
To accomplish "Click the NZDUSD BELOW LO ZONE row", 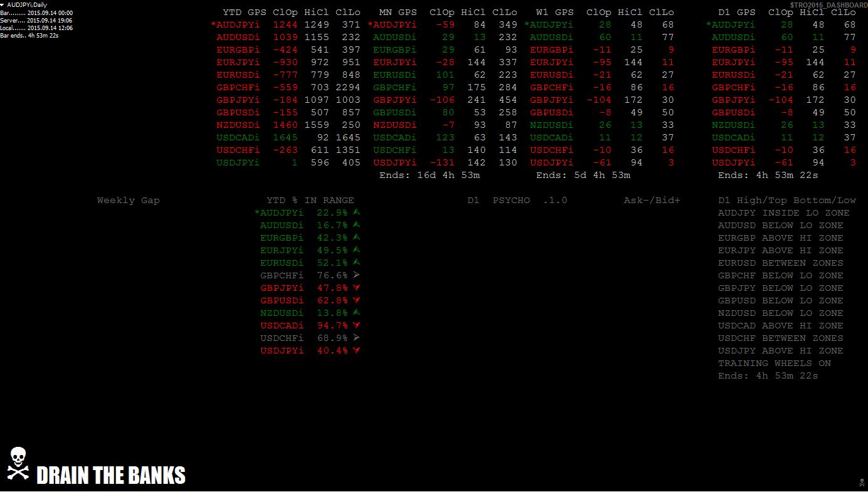I will pyautogui.click(x=781, y=313).
